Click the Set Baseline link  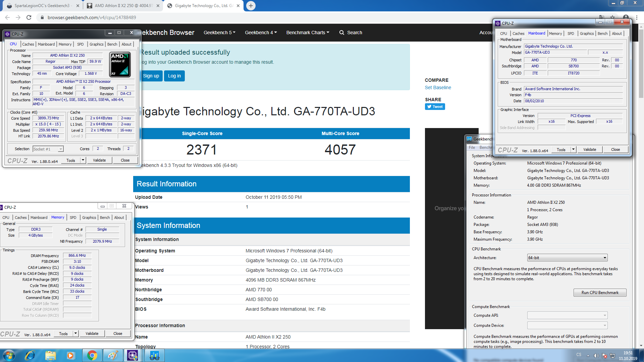coord(438,87)
